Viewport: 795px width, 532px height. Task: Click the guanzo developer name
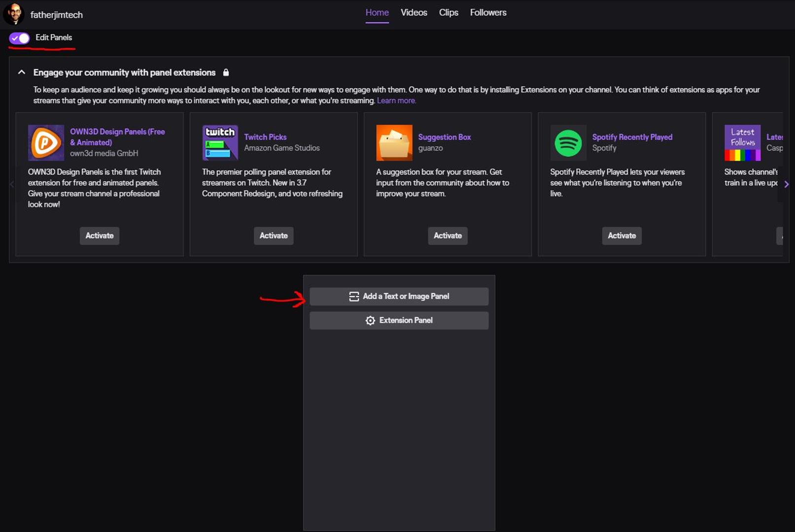pos(430,148)
